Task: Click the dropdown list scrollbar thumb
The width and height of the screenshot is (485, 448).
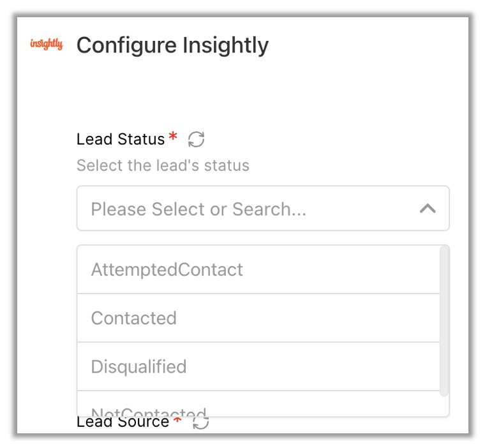Action: [x=444, y=319]
